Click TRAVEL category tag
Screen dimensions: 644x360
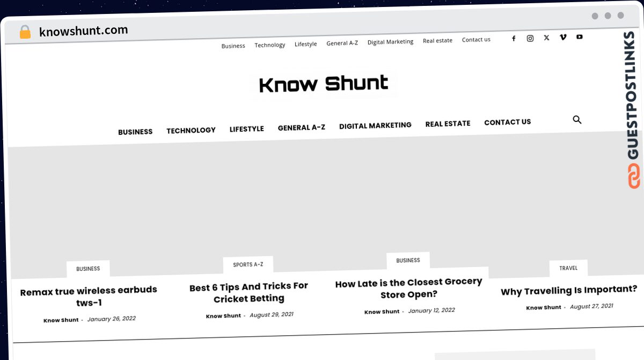click(x=568, y=268)
